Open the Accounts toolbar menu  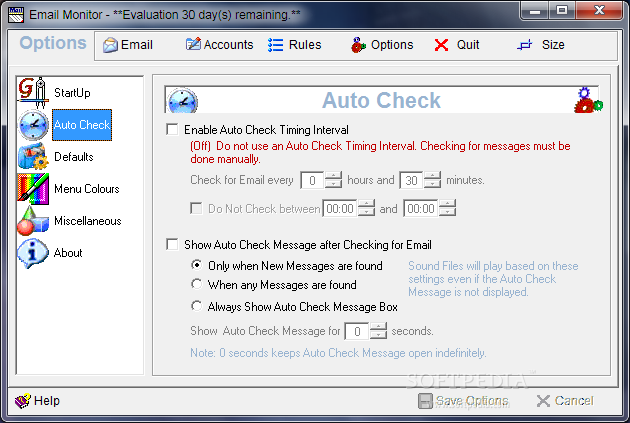pyautogui.click(x=219, y=45)
